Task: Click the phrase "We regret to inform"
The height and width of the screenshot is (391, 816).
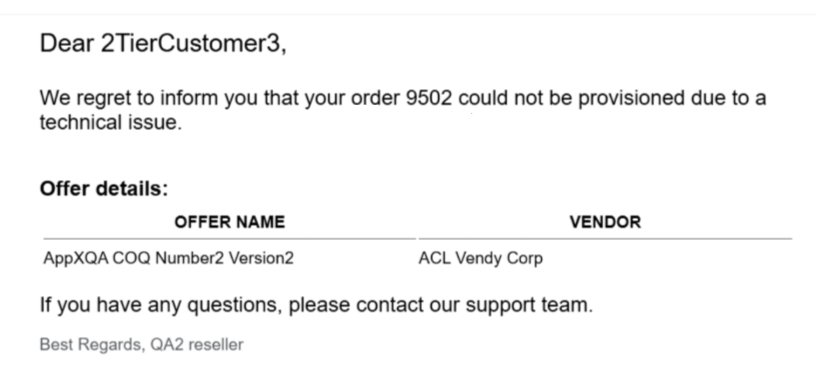Action: [x=130, y=98]
